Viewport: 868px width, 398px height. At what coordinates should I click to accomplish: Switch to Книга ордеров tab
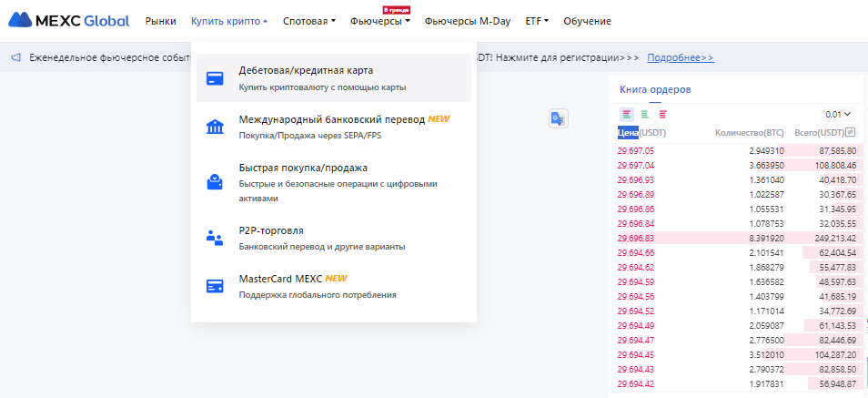point(655,89)
